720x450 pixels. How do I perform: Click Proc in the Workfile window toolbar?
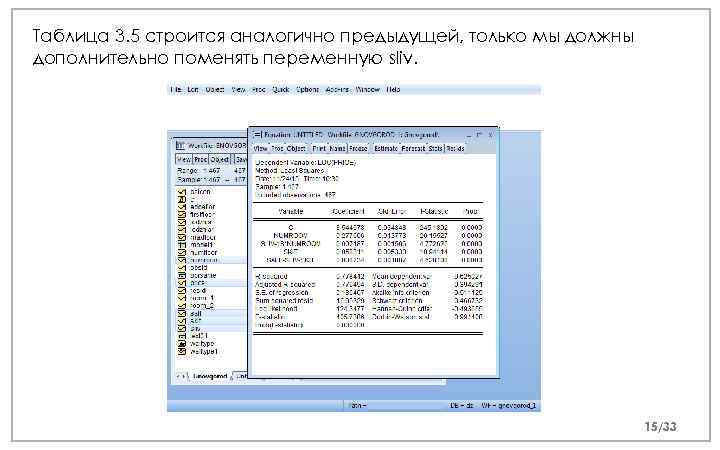[201, 159]
